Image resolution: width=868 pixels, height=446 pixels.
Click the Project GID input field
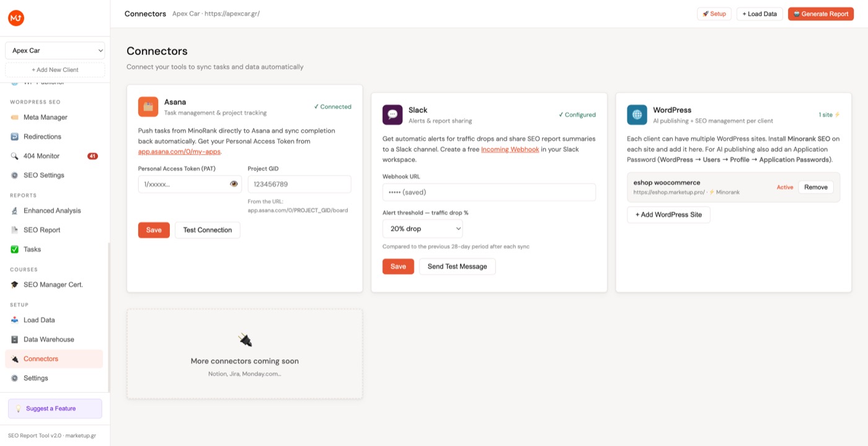[299, 184]
